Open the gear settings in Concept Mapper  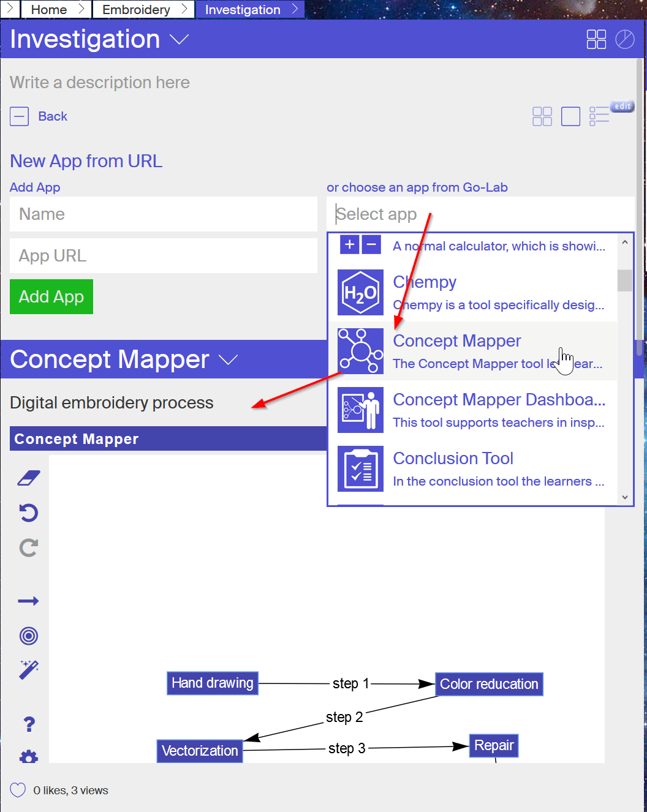(29, 757)
